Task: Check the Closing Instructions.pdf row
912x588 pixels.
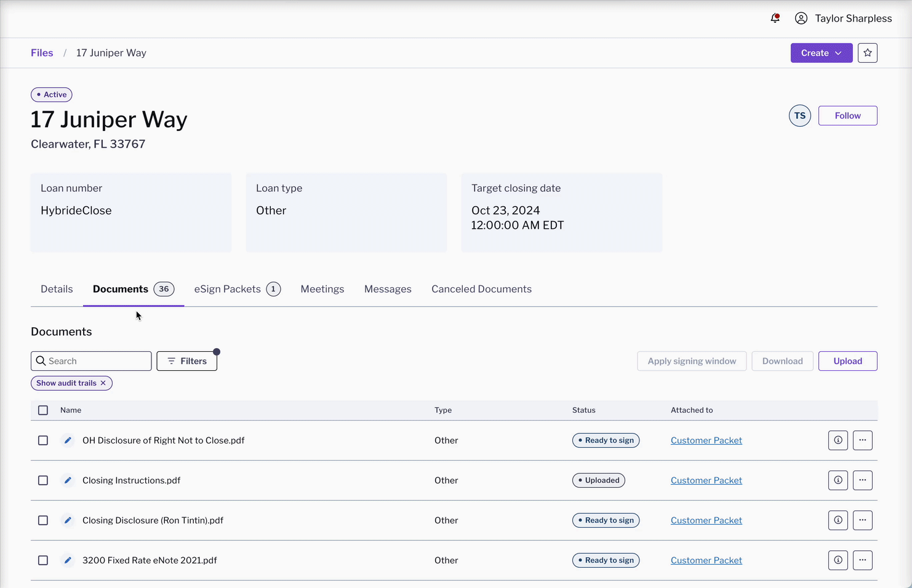Action: (x=43, y=480)
